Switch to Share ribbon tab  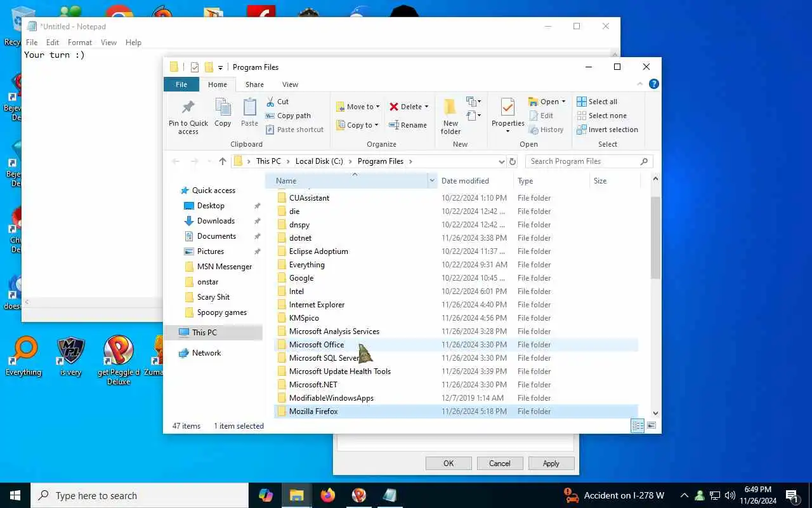(254, 84)
